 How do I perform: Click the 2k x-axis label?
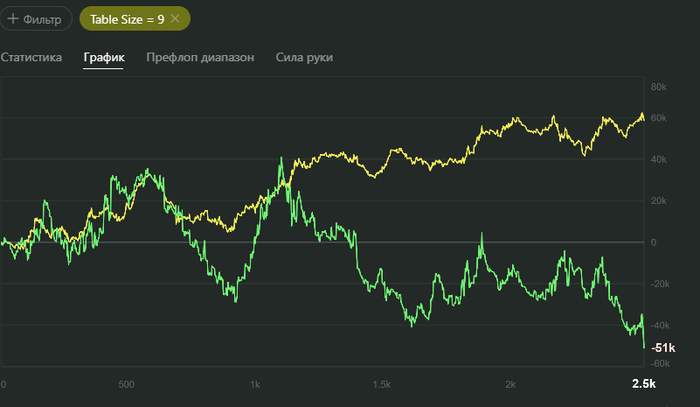coord(510,385)
